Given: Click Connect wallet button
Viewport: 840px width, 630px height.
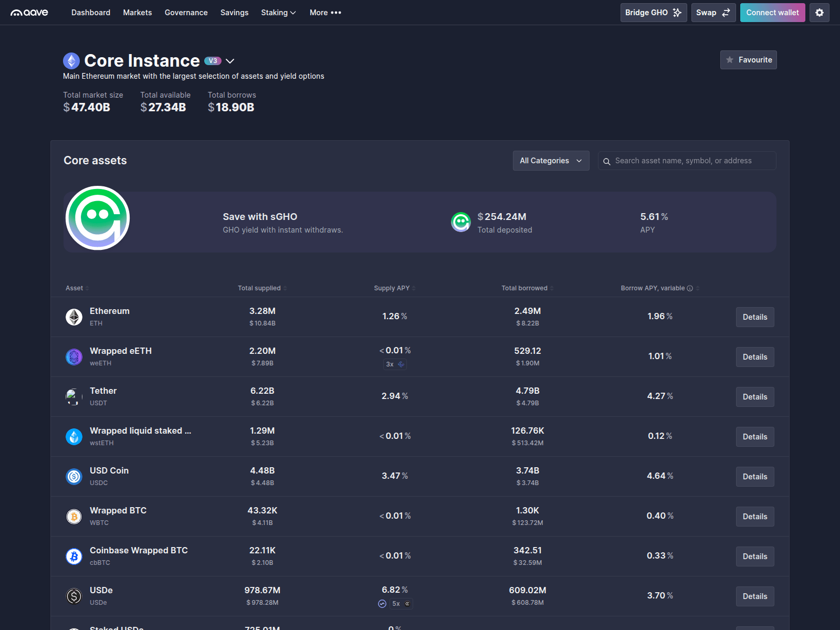Looking at the screenshot, I should (772, 12).
